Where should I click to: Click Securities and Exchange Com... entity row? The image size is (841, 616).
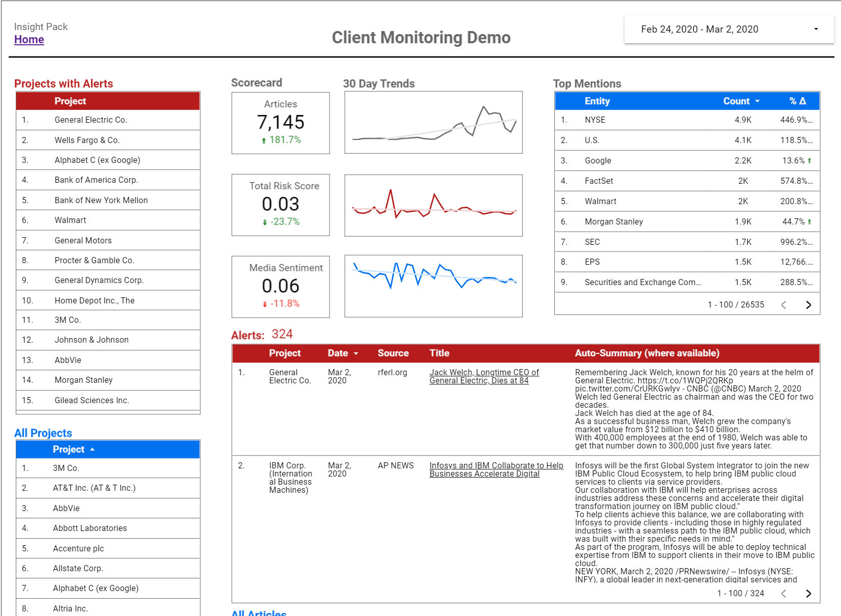point(687,283)
